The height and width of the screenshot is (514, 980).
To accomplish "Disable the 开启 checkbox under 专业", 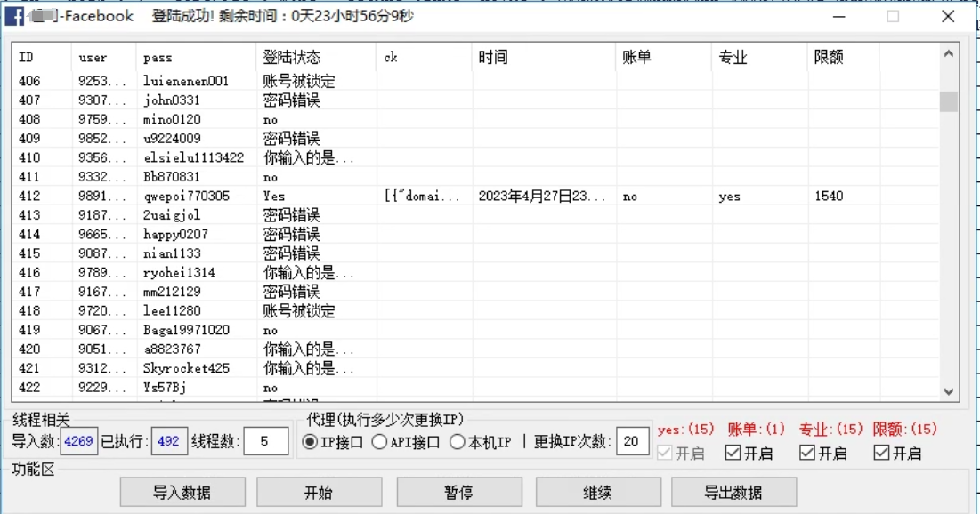I will click(807, 454).
